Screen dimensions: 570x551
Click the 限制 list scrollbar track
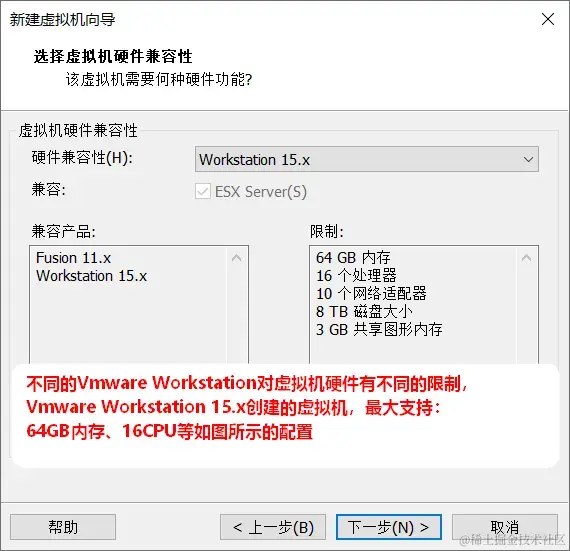click(526, 315)
